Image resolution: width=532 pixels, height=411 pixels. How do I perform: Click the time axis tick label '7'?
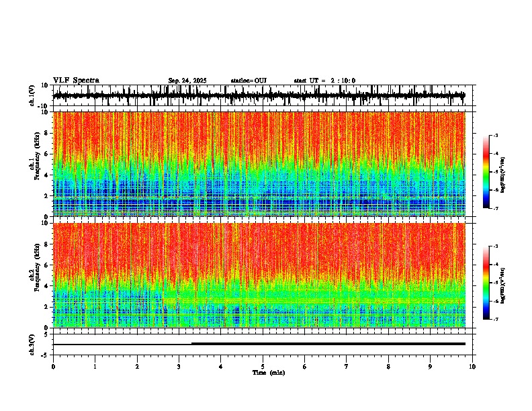click(x=347, y=367)
